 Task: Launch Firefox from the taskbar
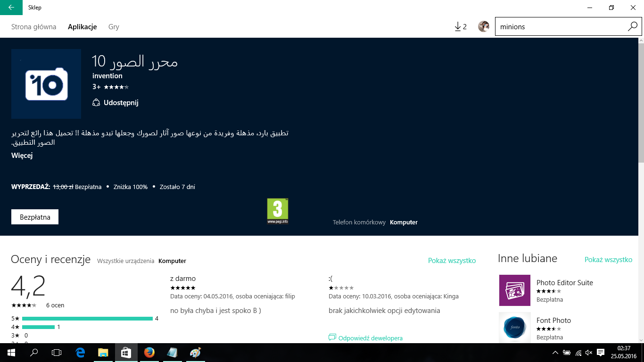point(149,353)
